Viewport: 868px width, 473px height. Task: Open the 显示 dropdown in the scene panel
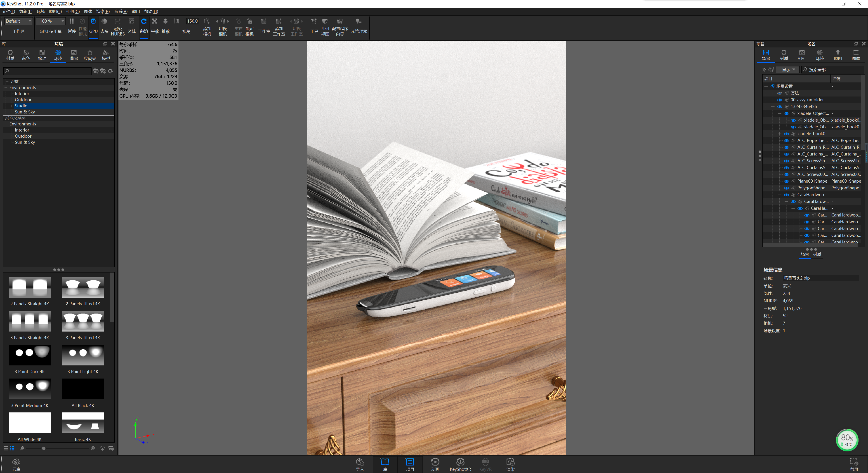788,70
